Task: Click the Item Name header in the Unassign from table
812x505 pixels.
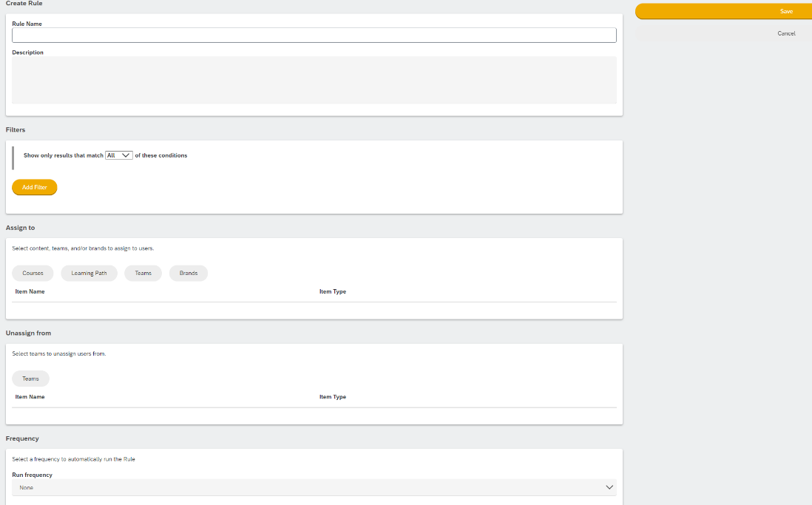Action: [x=30, y=397]
